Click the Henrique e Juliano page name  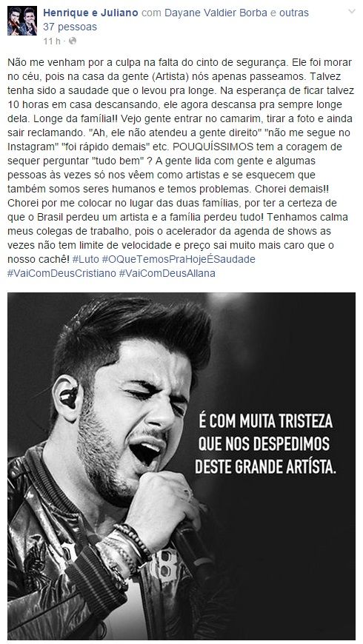point(90,13)
